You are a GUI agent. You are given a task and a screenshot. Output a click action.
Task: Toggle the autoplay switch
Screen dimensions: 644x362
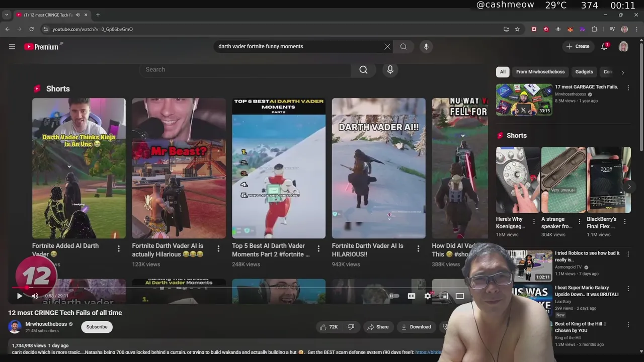[393, 296]
